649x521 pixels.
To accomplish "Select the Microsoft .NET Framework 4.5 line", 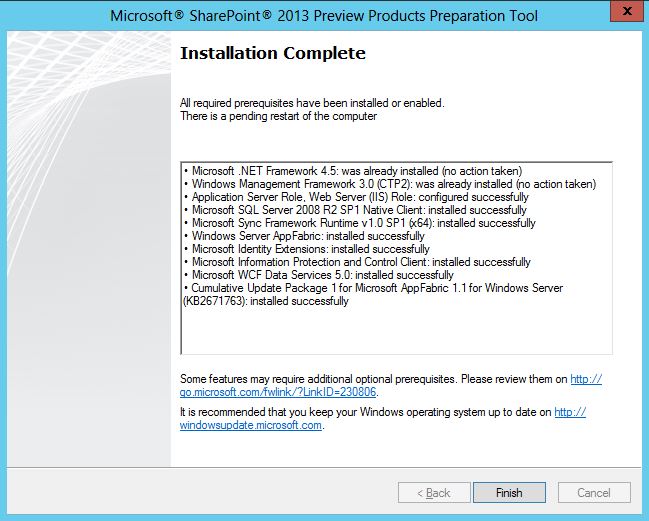I will (x=353, y=171).
